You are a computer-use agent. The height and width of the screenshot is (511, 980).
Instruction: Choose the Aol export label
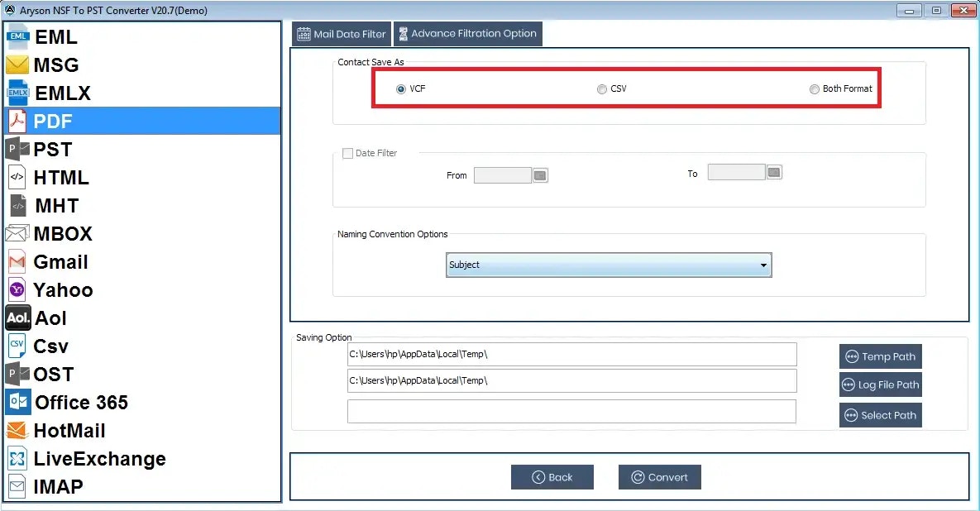[50, 318]
